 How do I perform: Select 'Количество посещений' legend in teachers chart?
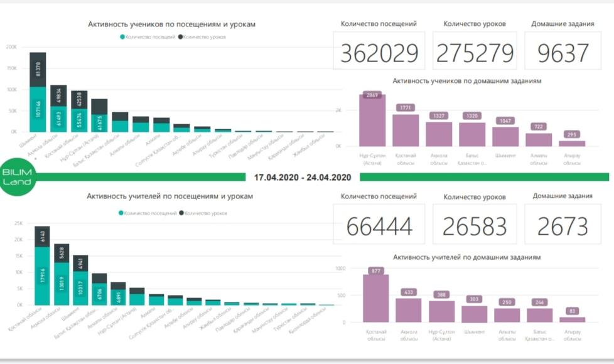point(147,213)
